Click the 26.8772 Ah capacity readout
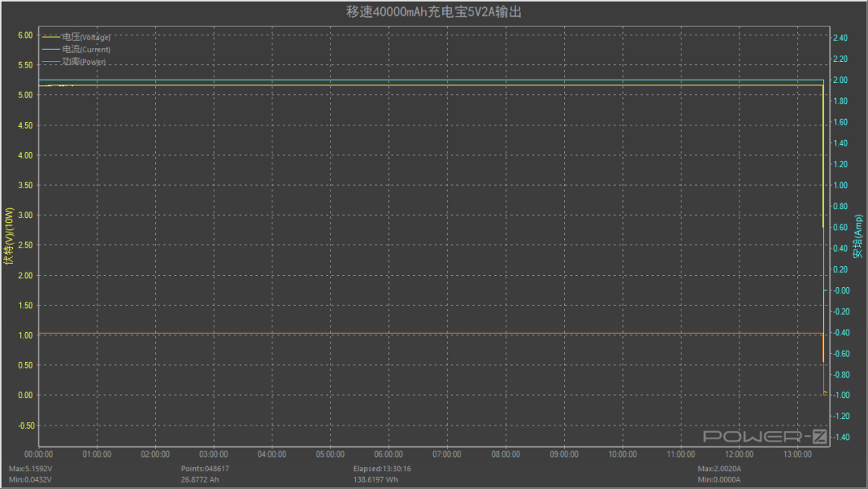Screen dimensions: 868x489 [200, 479]
